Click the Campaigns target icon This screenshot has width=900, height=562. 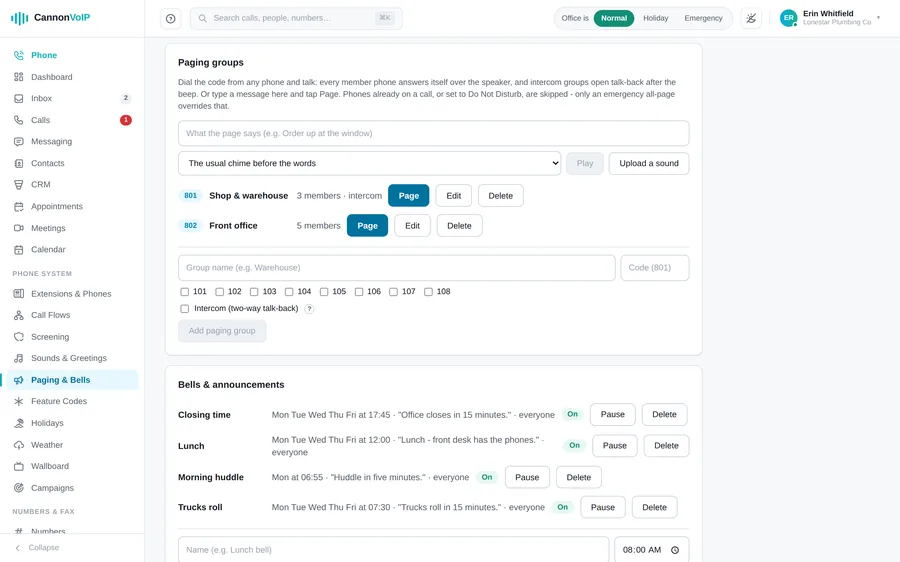coord(19,488)
